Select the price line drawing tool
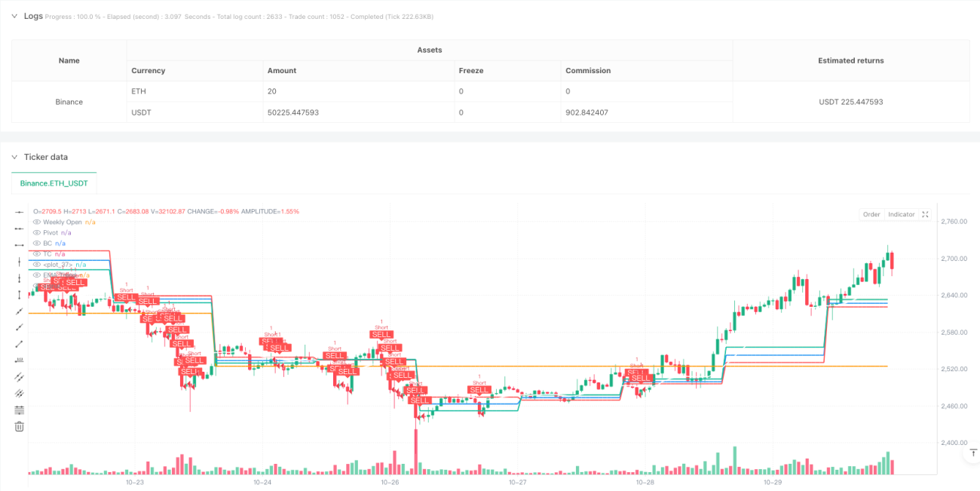Viewport: 980px width, 491px height. pos(20,360)
